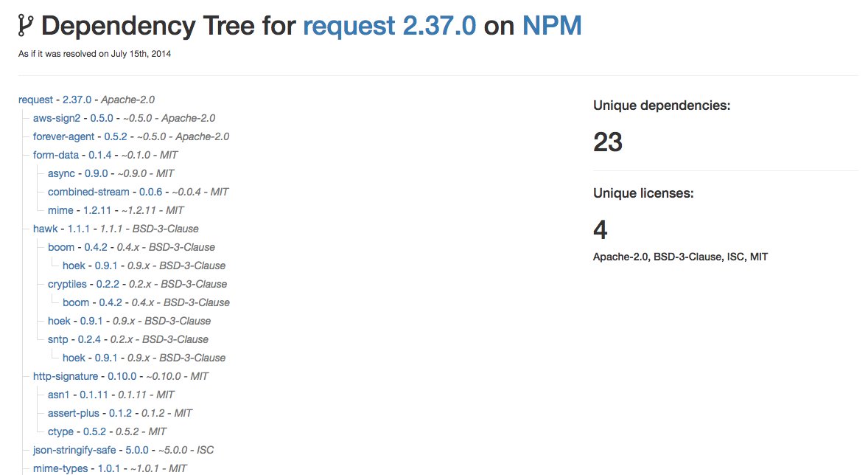Viewport: 868px width, 475px height.
Task: Click version 0.5.2 in the forever-agent row
Action: 116,136
